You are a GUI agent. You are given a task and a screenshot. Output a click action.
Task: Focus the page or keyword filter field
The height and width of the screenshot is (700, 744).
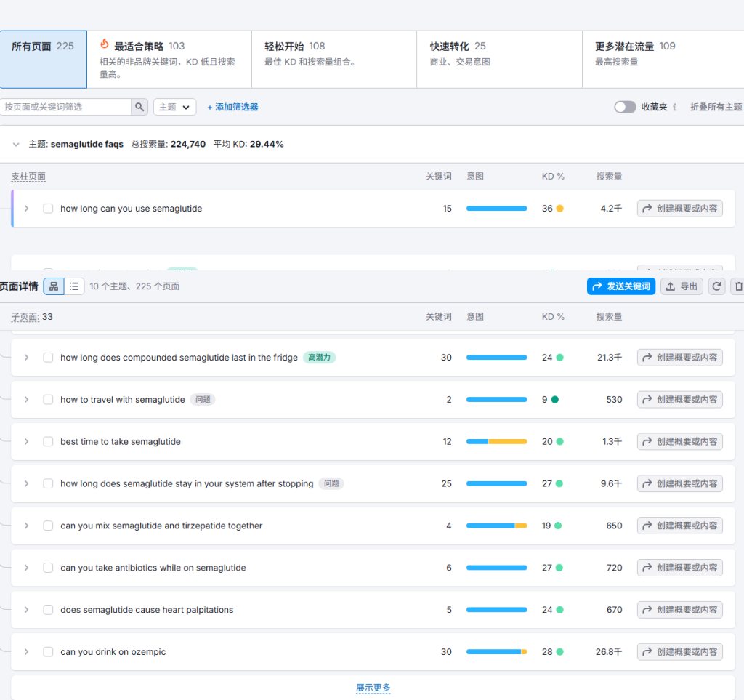pos(65,107)
